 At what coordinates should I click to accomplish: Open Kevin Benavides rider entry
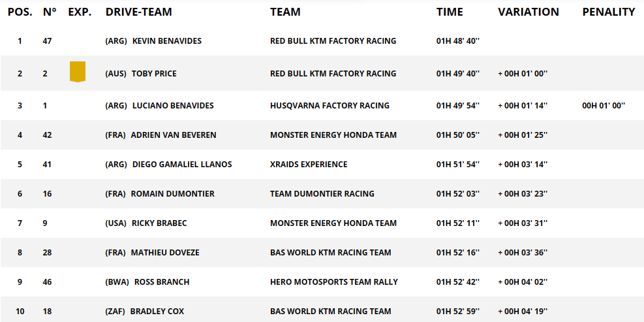click(166, 41)
